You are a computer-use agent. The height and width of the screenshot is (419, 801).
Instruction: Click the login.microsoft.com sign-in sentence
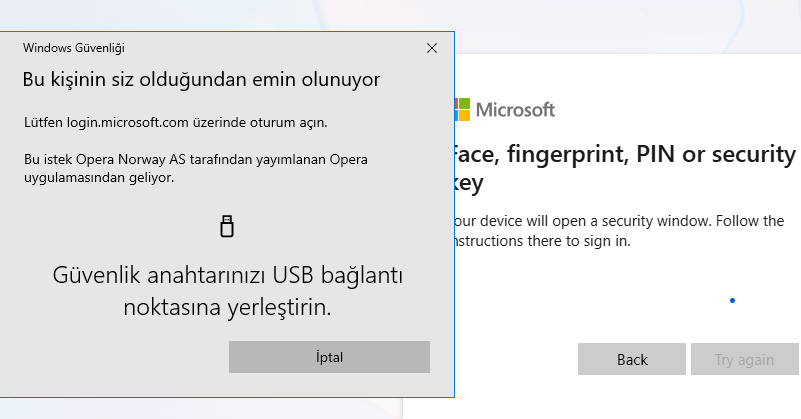pyautogui.click(x=176, y=123)
